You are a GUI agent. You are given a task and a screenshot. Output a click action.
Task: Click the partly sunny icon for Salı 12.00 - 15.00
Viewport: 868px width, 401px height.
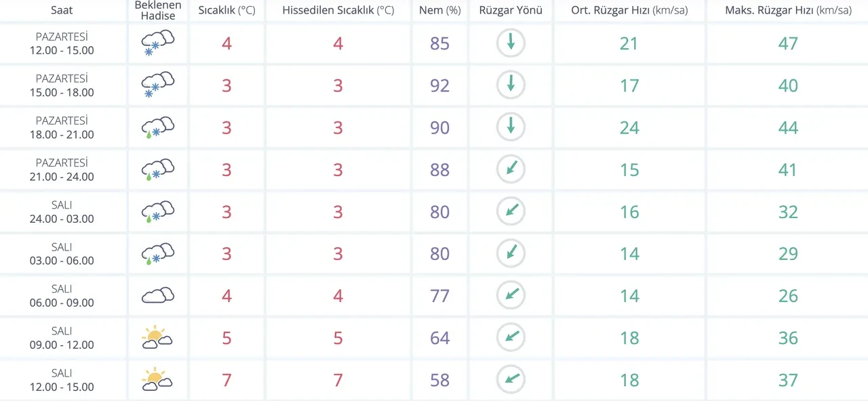click(x=157, y=379)
